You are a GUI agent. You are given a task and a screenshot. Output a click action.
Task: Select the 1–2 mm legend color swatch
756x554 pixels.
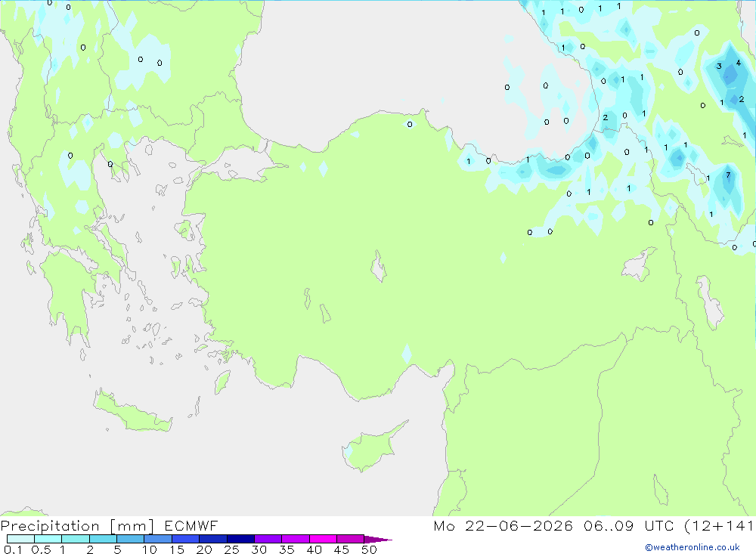75,539
